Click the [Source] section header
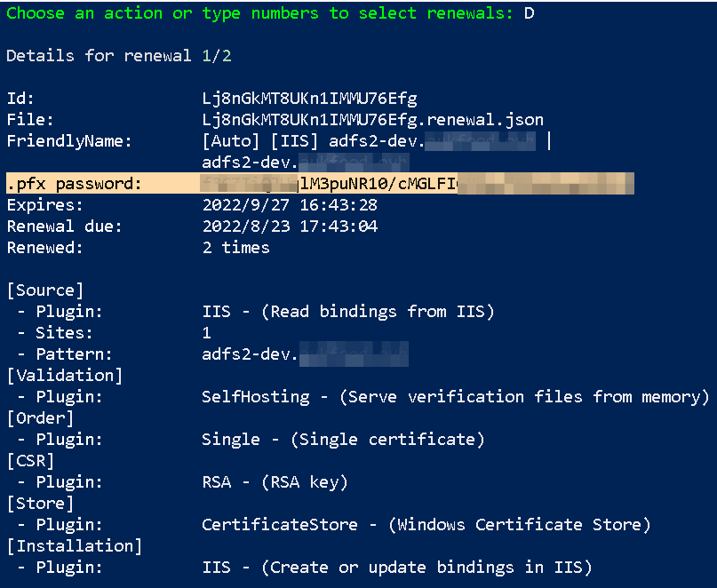 (45, 290)
